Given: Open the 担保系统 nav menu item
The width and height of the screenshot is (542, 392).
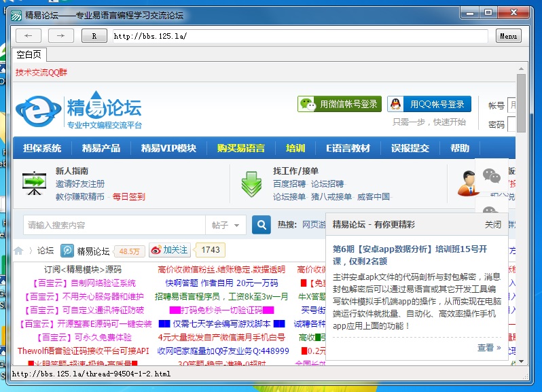Looking at the screenshot, I should point(42,148).
